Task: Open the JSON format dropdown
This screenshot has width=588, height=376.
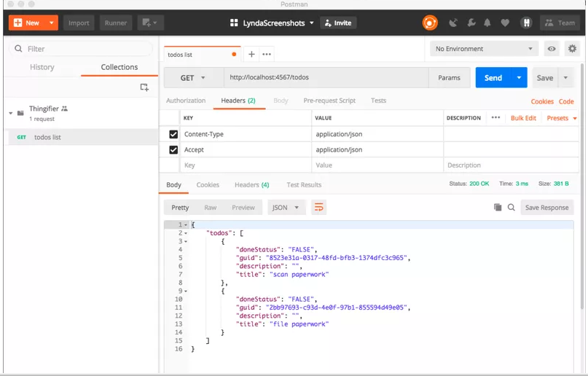Action: click(x=286, y=207)
